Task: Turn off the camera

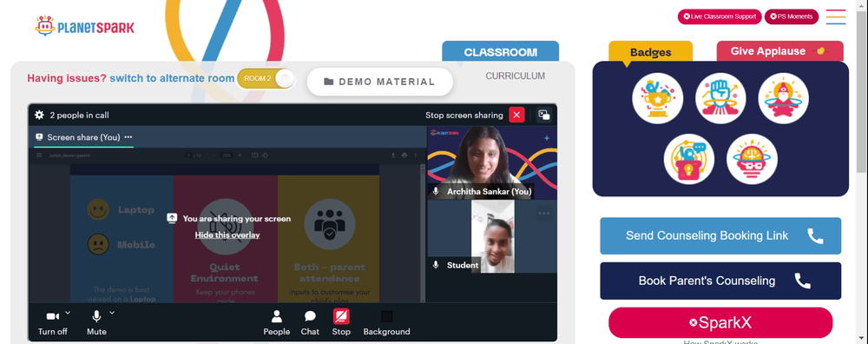Action: [53, 323]
